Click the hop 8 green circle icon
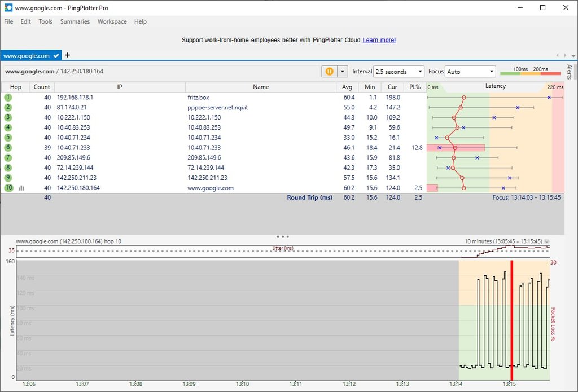 pos(8,168)
